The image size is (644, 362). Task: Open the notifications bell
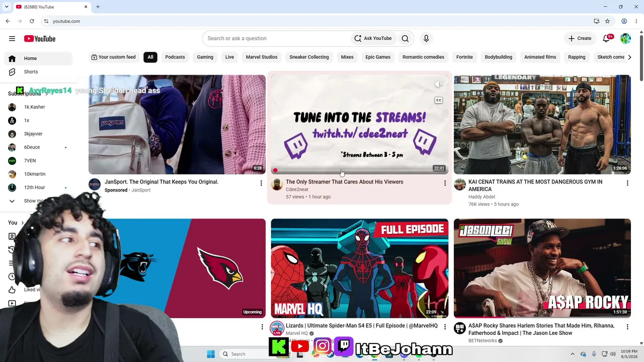pyautogui.click(x=607, y=38)
